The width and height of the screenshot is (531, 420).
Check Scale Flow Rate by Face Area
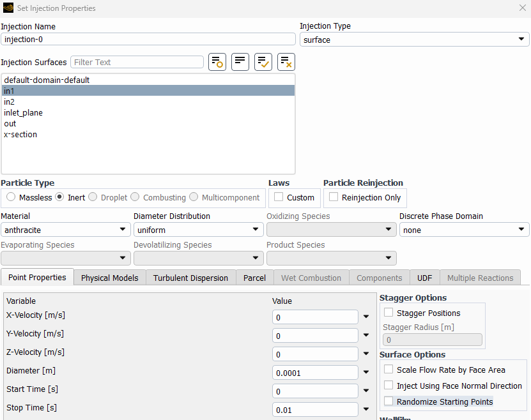click(x=389, y=370)
